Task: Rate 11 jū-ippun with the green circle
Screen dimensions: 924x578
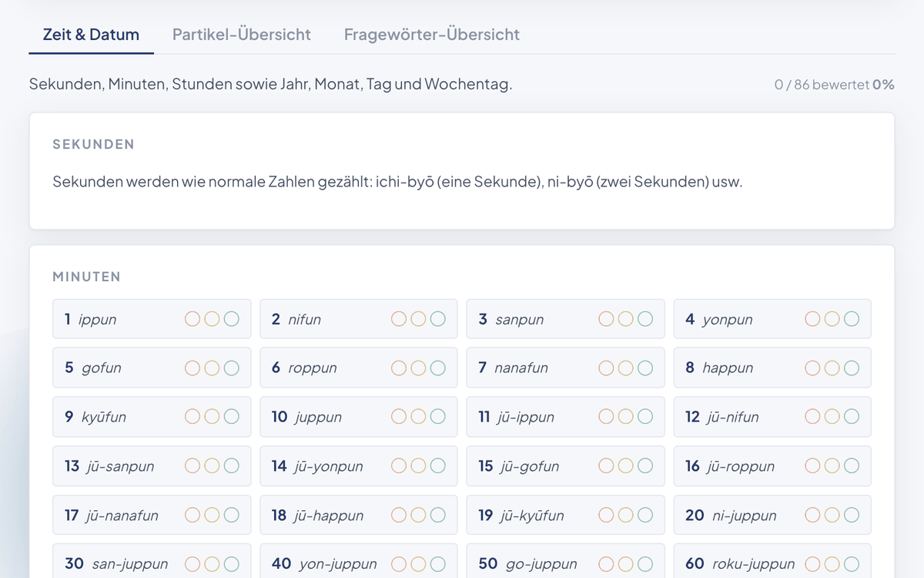Action: click(x=645, y=417)
